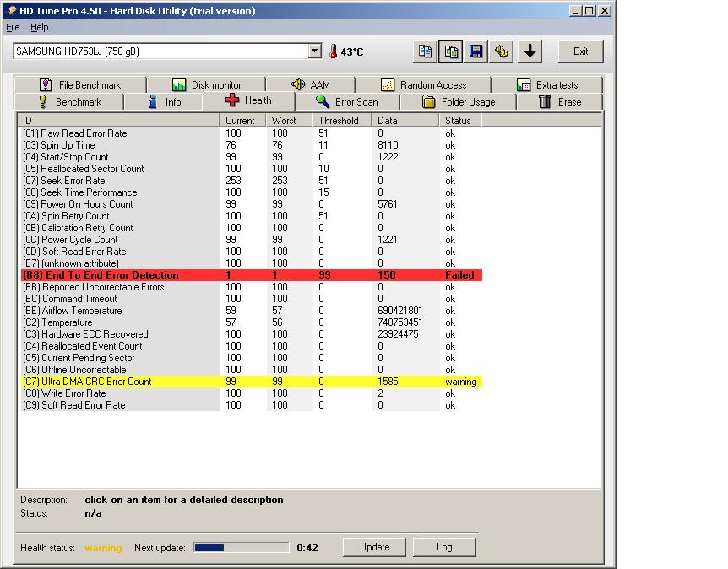Select the red End To End Error Detection row
The image size is (728, 569).
(x=252, y=275)
